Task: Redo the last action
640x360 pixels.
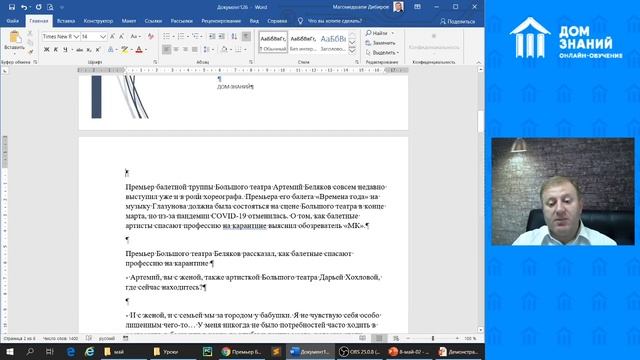Action: click(38, 7)
